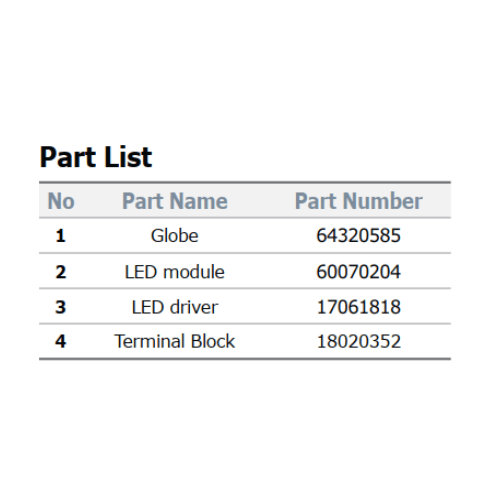The width and height of the screenshot is (500, 500).
Task: Click the Part Name column header
Action: click(175, 201)
